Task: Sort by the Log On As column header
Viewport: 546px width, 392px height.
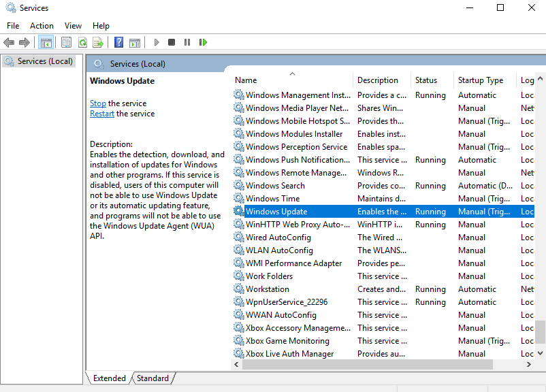Action: point(527,80)
